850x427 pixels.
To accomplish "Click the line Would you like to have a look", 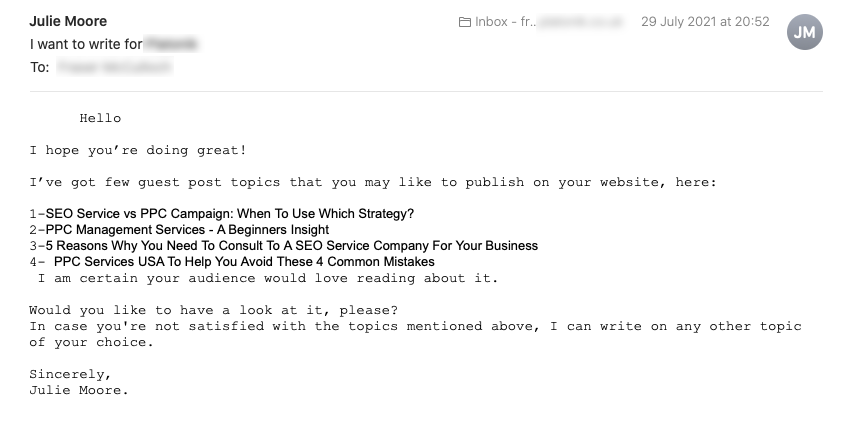I will pos(214,310).
